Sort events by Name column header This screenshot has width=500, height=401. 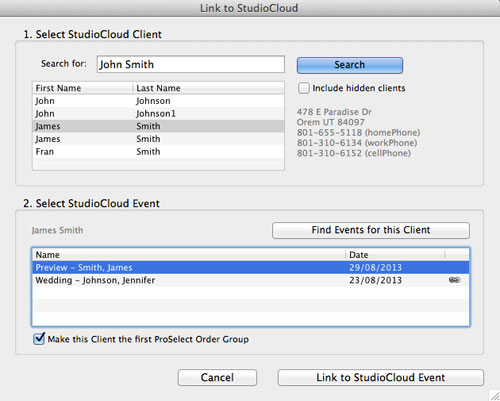click(189, 255)
